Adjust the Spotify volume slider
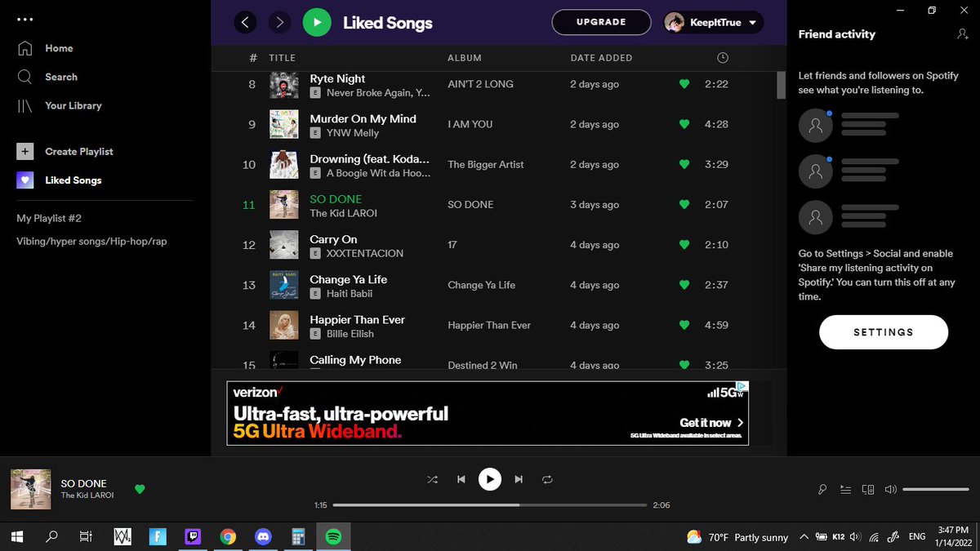 pos(936,489)
